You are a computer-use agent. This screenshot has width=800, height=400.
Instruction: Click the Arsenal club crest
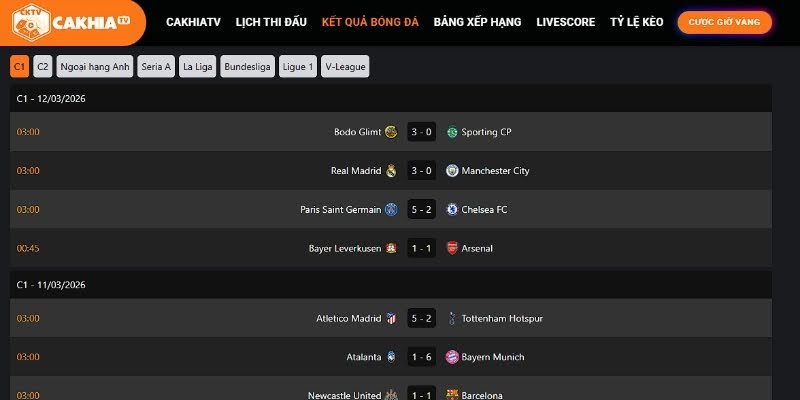click(452, 248)
